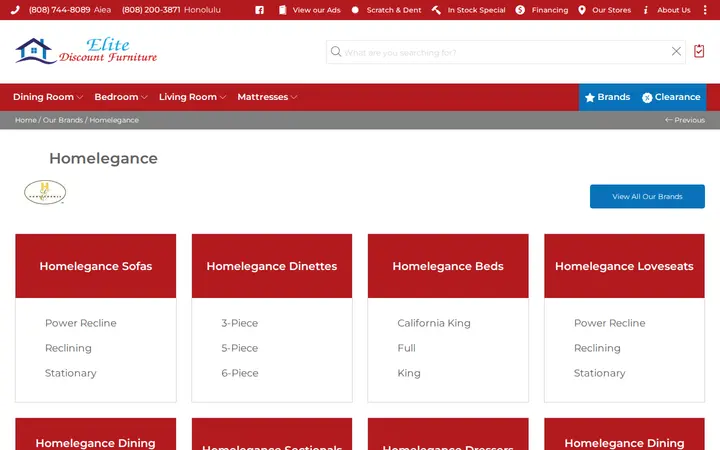Click Home in the breadcrumb
The height and width of the screenshot is (450, 720).
26,120
